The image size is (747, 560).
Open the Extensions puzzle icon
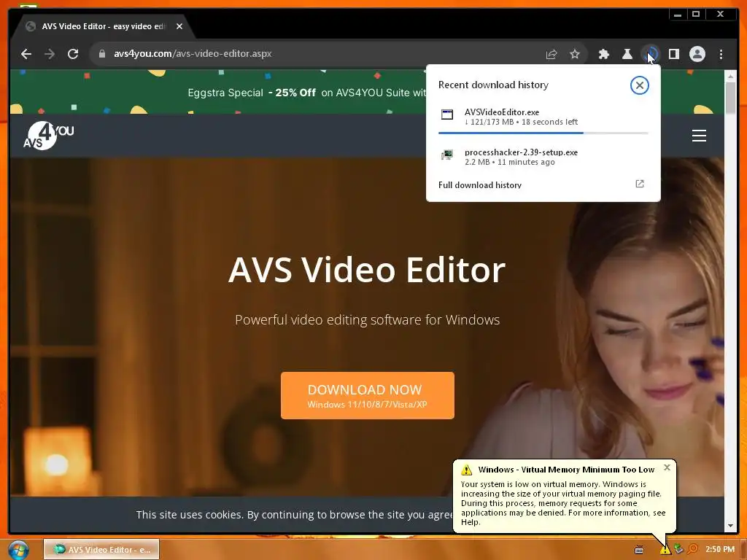(x=603, y=54)
